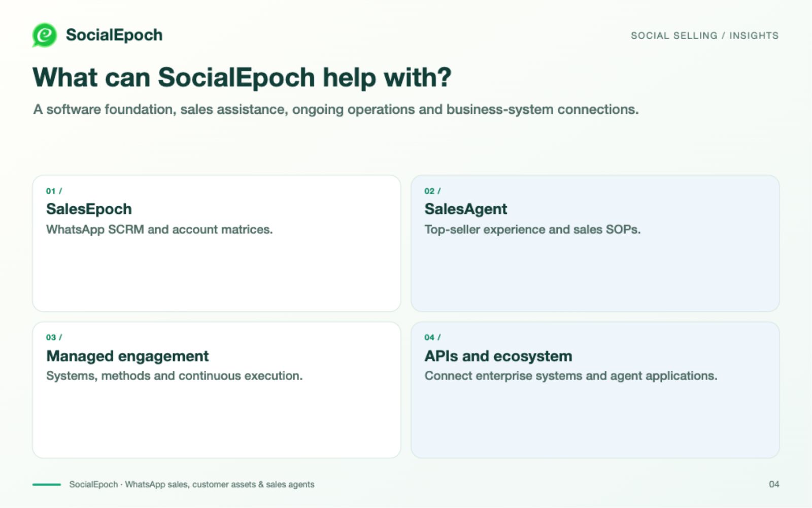Select the 'APIs and ecosystem' card title
The height and width of the screenshot is (508, 812).
498,356
